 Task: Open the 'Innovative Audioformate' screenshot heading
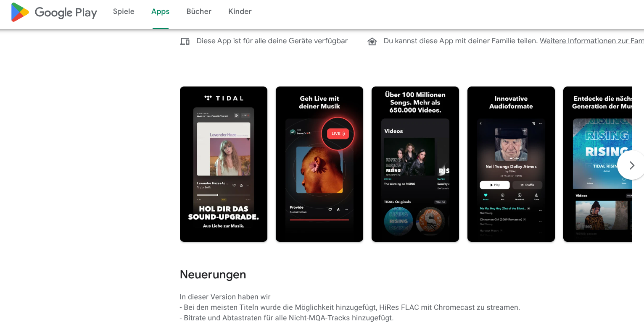(511, 102)
